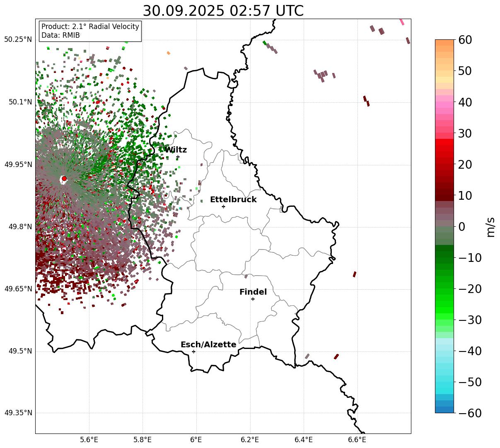Click the −40 colorbar tick label

(470, 351)
